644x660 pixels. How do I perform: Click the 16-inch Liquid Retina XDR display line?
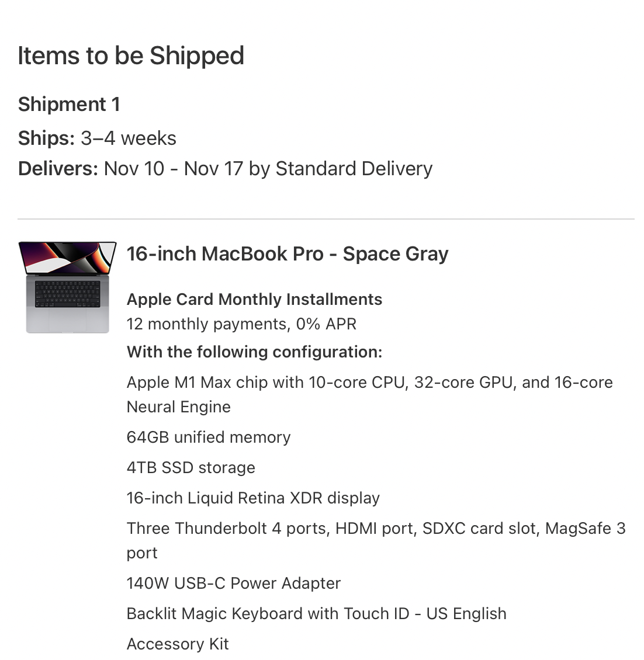(x=253, y=498)
